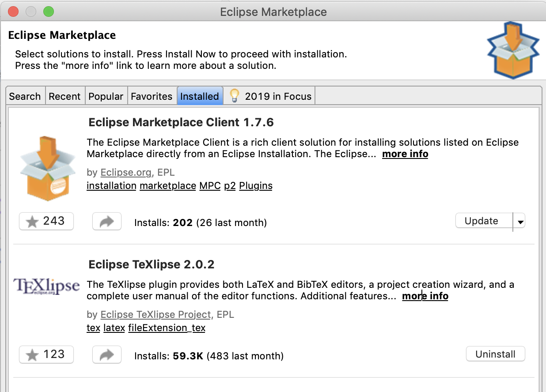Click the Marketplace banner icon in header
The height and width of the screenshot is (392, 546).
coord(513,50)
